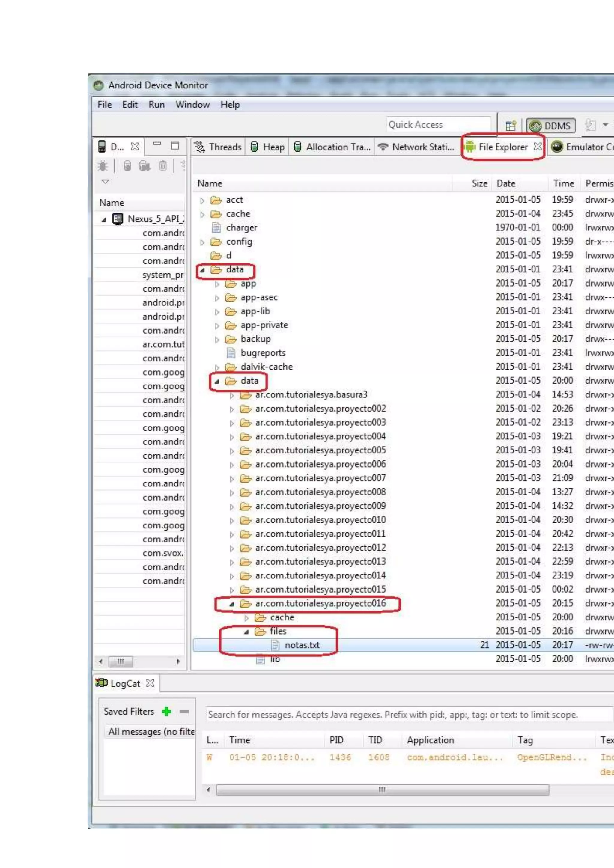Image resolution: width=614 pixels, height=868 pixels.
Task: Expand the acct folder
Action: click(x=202, y=201)
